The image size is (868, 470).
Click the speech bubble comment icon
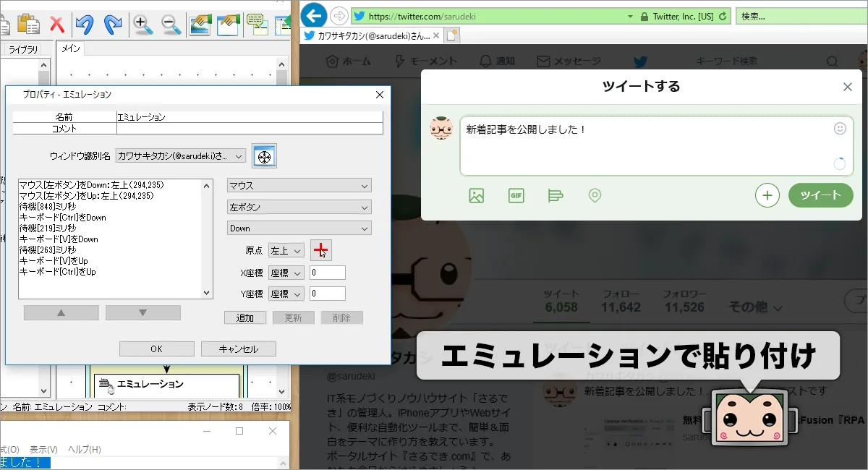click(255, 24)
